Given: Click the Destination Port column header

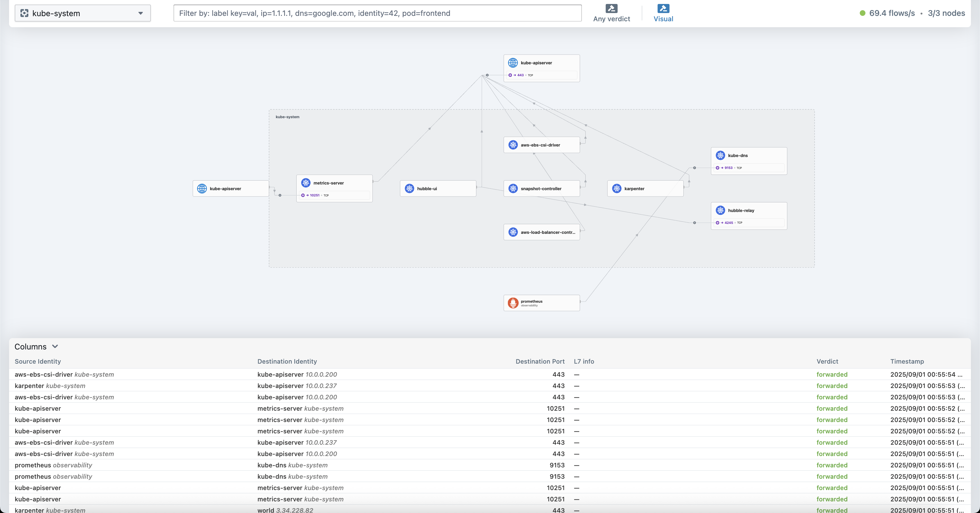Looking at the screenshot, I should [540, 362].
